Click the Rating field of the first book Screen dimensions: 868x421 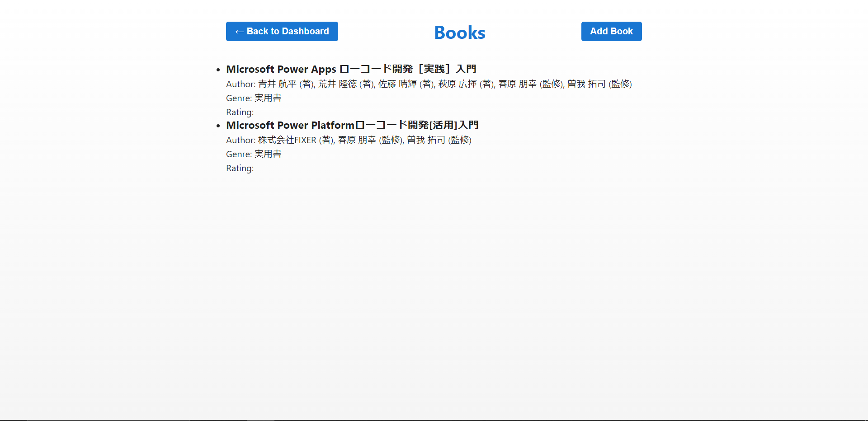click(240, 112)
